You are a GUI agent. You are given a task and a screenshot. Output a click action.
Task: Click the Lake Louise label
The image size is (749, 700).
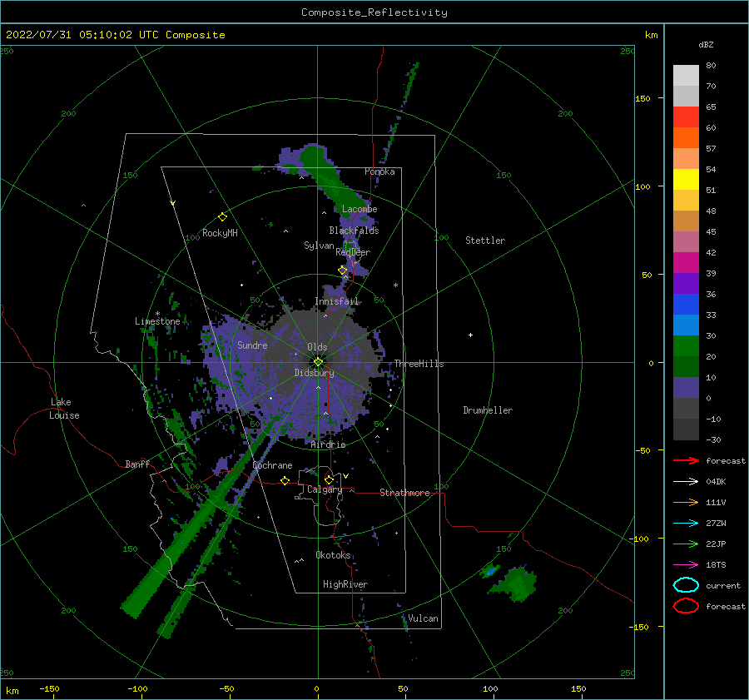click(64, 409)
